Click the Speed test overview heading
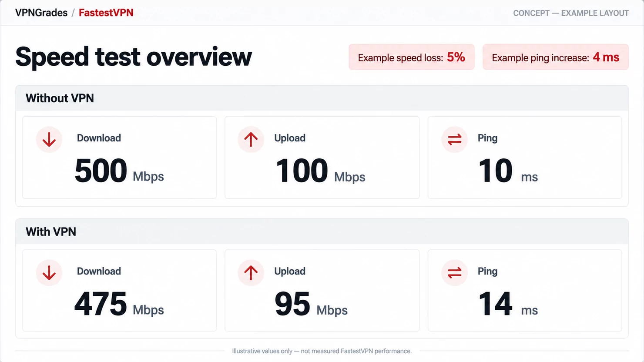The width and height of the screenshot is (644, 362). pos(134,57)
